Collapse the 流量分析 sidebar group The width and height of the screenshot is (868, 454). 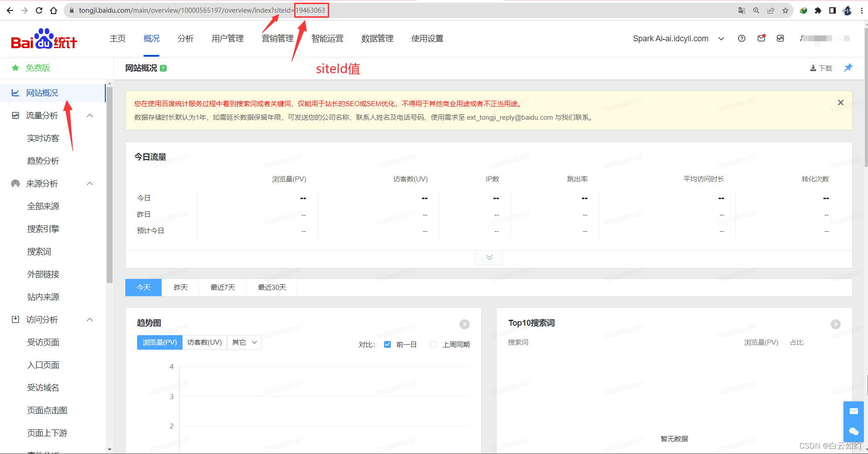coord(90,116)
